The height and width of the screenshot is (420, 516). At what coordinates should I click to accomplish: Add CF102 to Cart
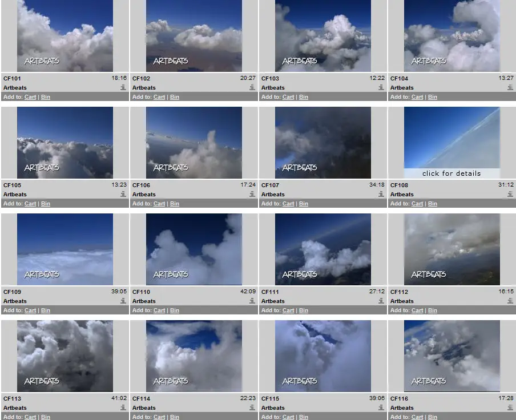click(159, 96)
